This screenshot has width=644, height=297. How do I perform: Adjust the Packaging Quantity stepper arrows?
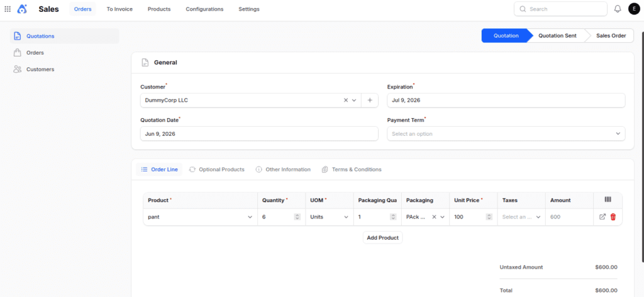(x=393, y=217)
